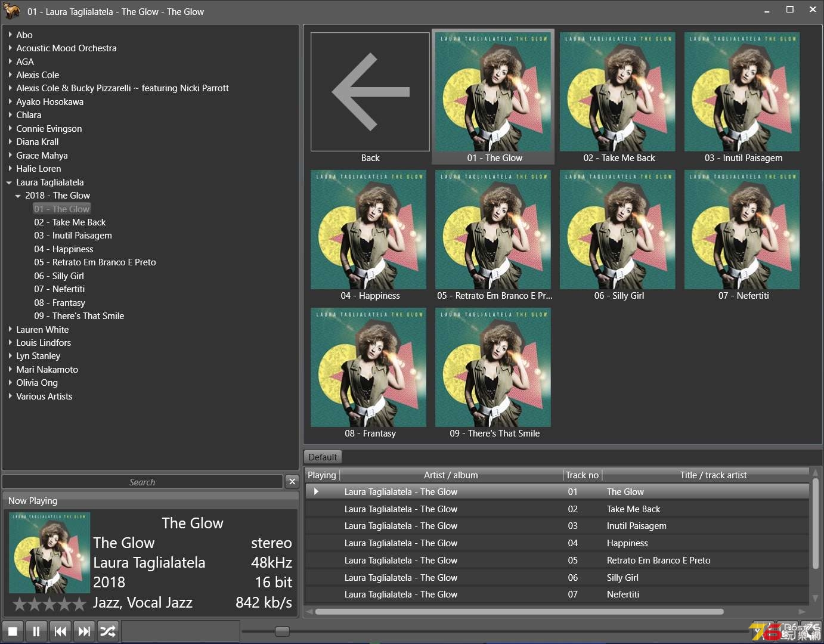This screenshot has width=824, height=644.
Task: Select playlist row with track 05 Retrato Em Branco
Action: (557, 561)
